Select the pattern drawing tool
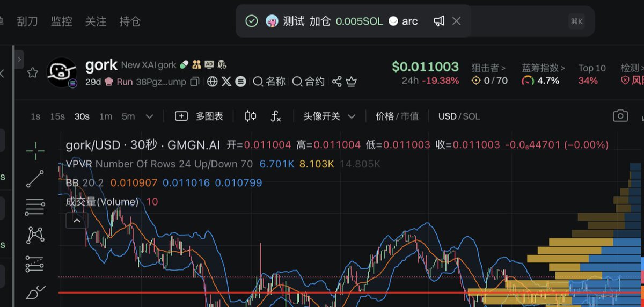This screenshot has height=307, width=644. point(35,235)
